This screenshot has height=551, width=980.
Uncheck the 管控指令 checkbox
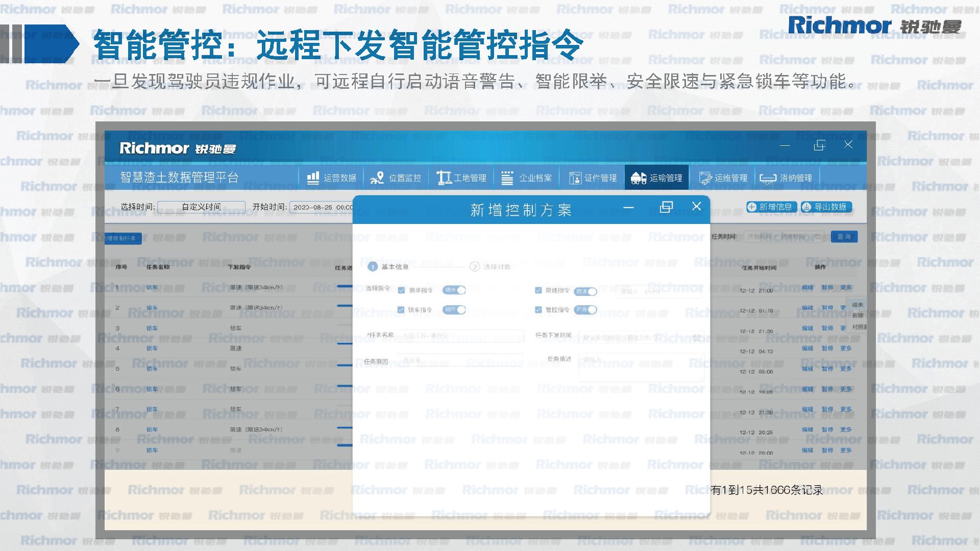click(538, 310)
